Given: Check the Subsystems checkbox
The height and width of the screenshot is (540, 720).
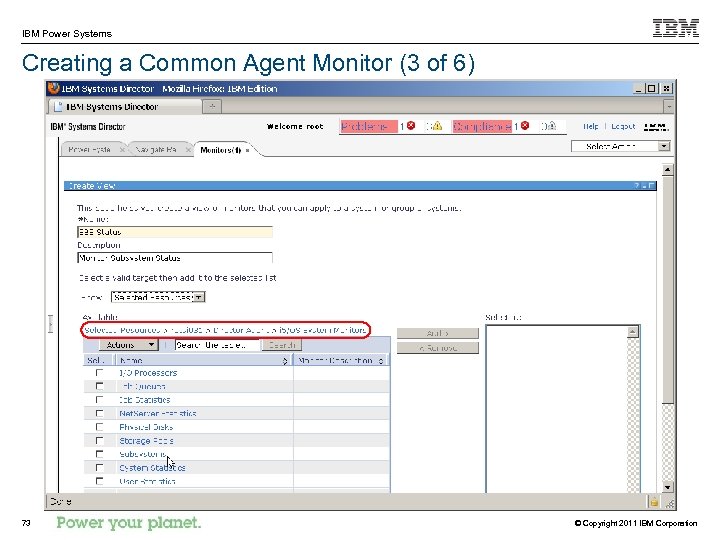Looking at the screenshot, I should click(x=99, y=454).
